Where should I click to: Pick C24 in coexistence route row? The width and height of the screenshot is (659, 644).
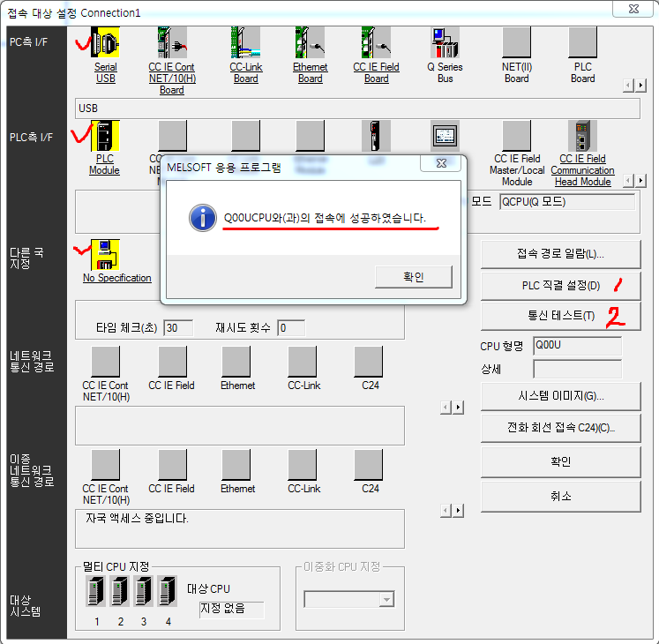click(x=369, y=465)
